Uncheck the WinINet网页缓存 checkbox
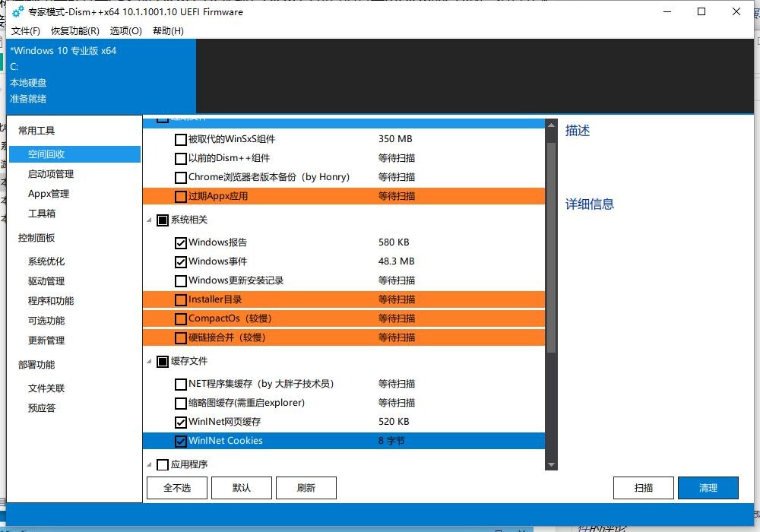The height and width of the screenshot is (532, 760). [180, 422]
